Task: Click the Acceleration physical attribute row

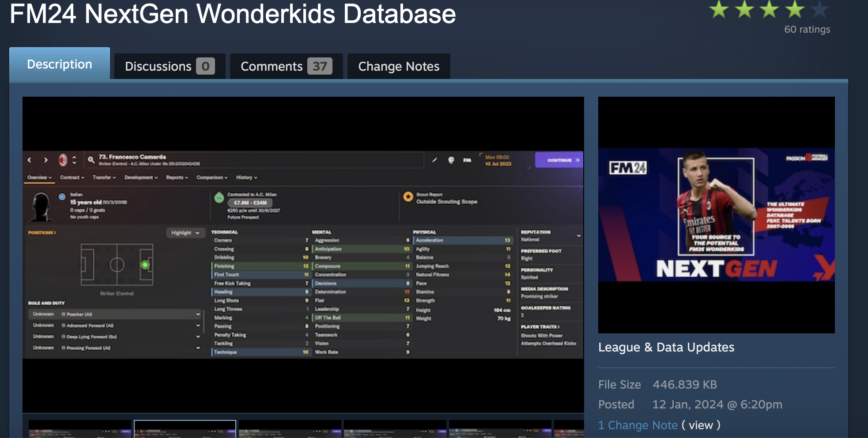Action: (x=463, y=241)
